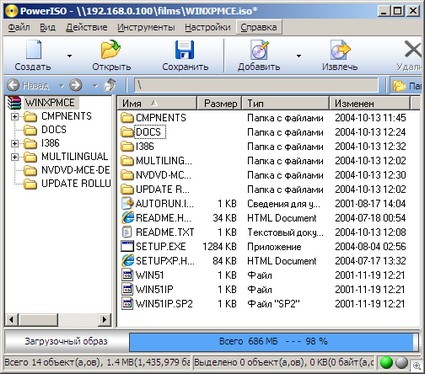This screenshot has width=425, height=374.
Task: Select the WINXPMCE root tree node
Action: coord(50,103)
